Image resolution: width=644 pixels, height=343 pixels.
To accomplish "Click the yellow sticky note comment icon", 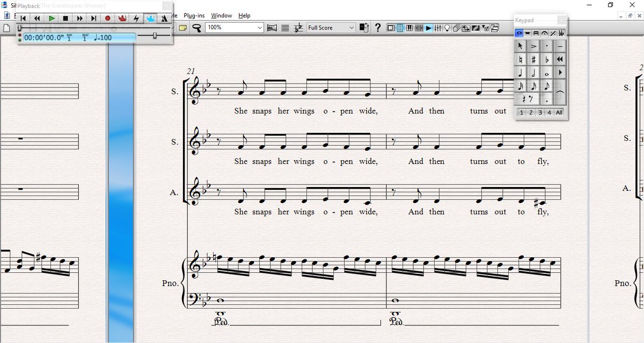I will click(182, 28).
